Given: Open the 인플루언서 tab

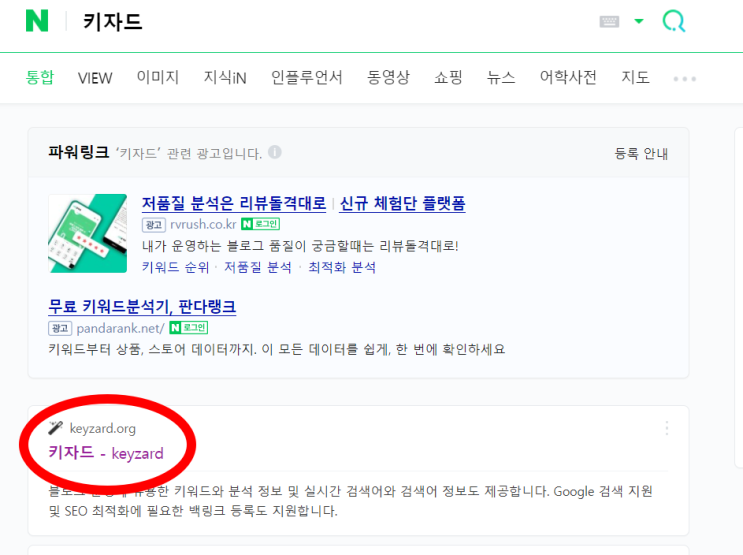Looking at the screenshot, I should tap(307, 77).
